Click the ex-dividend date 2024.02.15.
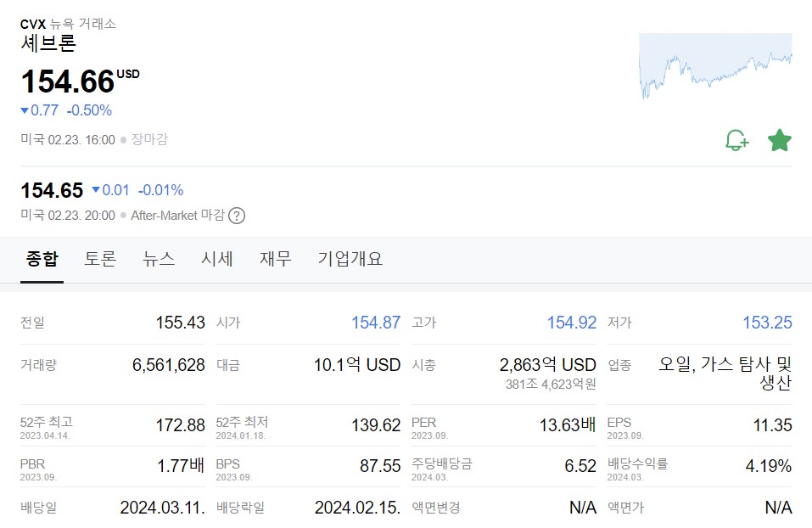The height and width of the screenshot is (528, 812). click(x=358, y=507)
